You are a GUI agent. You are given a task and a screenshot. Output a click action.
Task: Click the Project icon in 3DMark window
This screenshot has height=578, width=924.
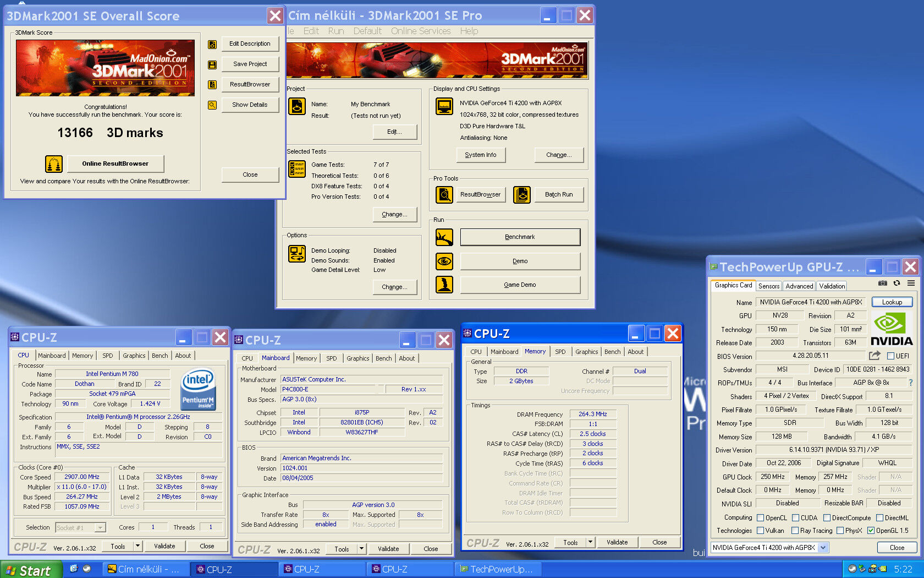click(297, 106)
